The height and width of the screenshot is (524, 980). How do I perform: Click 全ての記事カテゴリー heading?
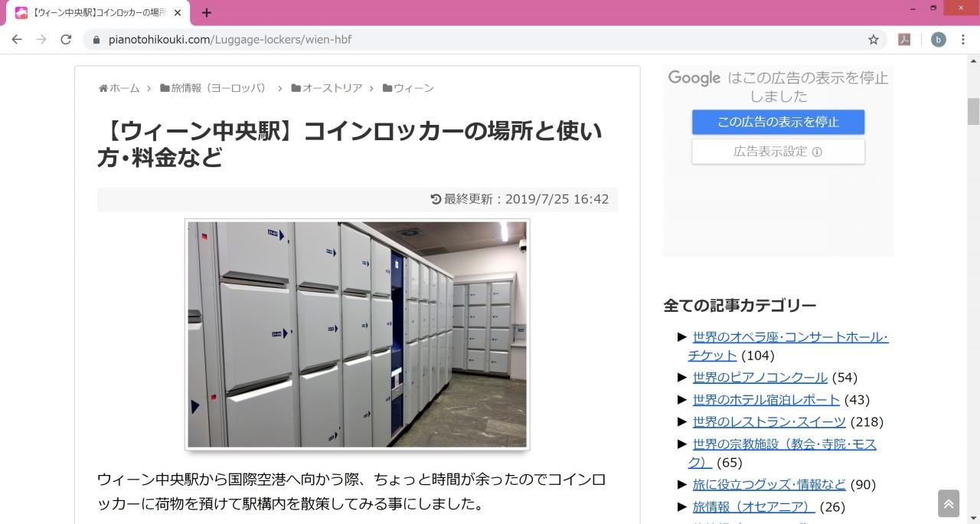[740, 305]
